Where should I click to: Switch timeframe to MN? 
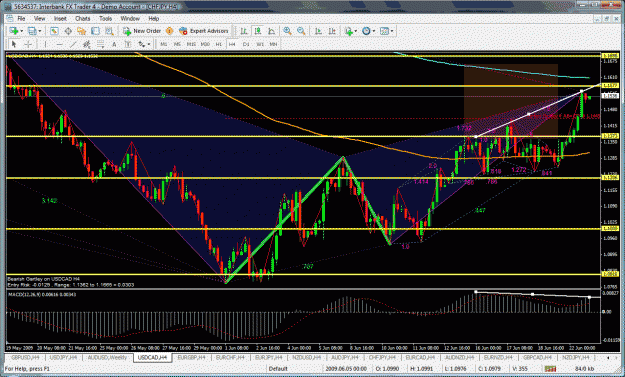[x=273, y=44]
